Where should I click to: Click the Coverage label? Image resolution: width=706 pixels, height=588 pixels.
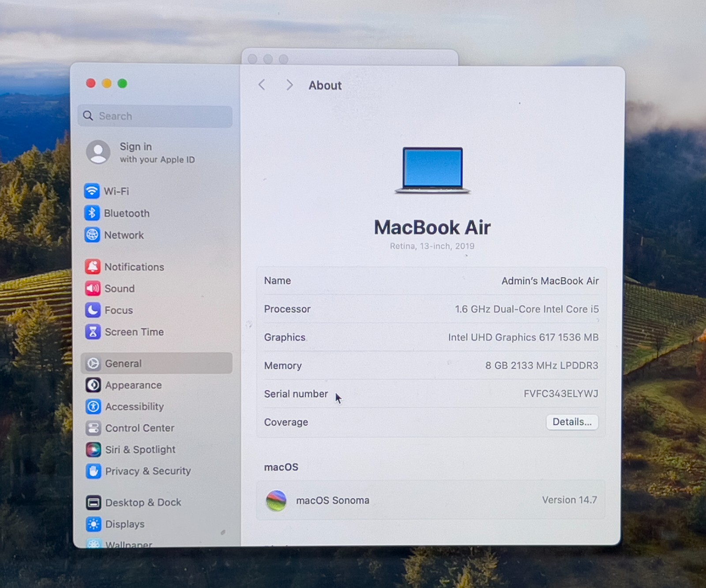tap(286, 422)
